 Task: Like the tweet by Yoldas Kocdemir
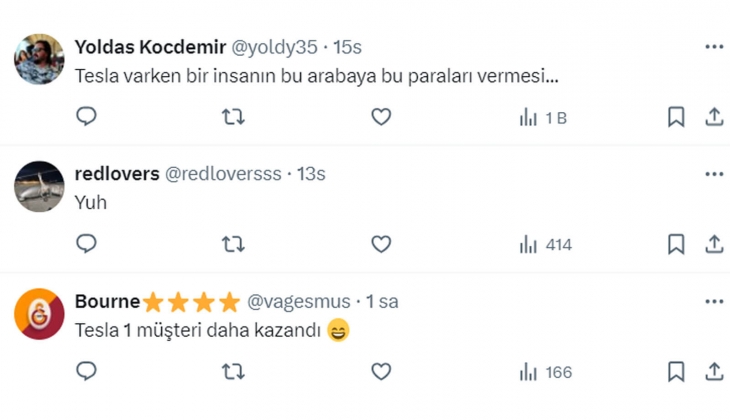(381, 117)
